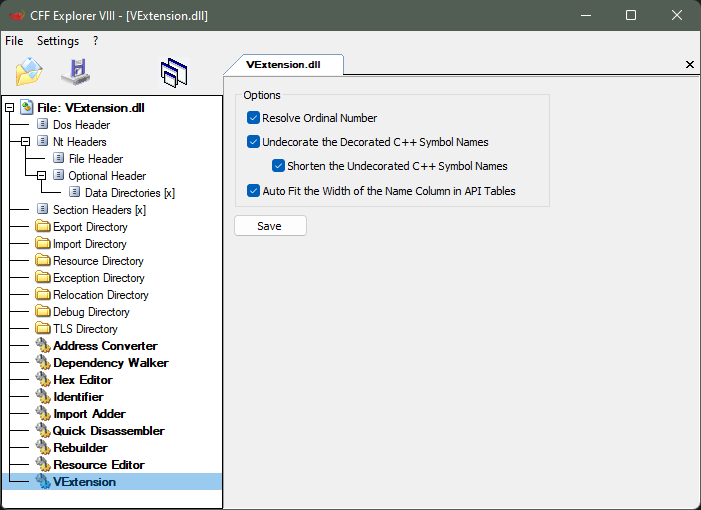701x510 pixels.
Task: Click the File Header page icon
Action: click(x=59, y=158)
